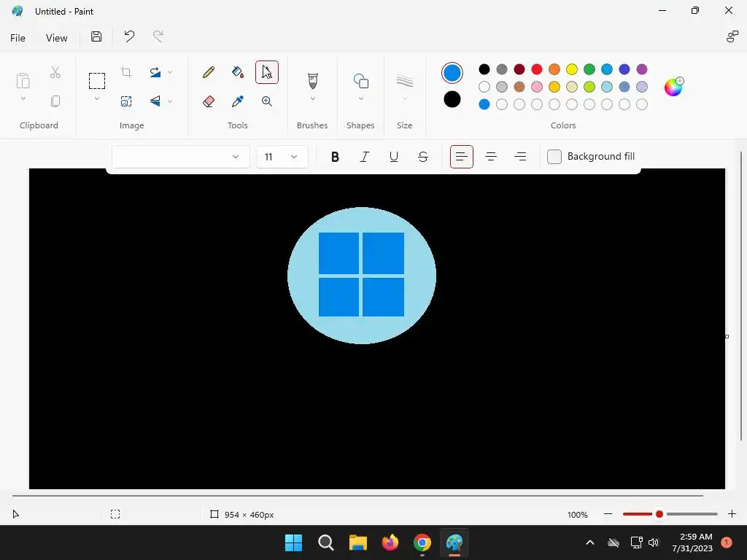747x560 pixels.
Task: Click the Save icon
Action: click(x=96, y=36)
